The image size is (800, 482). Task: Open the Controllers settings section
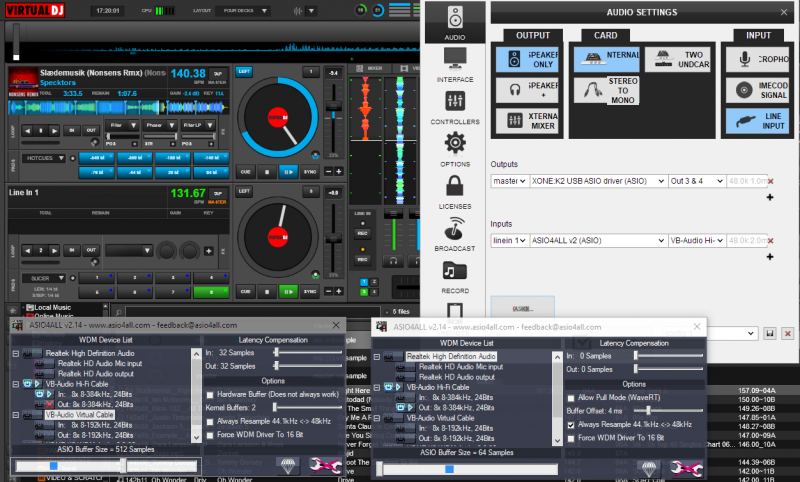tap(455, 108)
